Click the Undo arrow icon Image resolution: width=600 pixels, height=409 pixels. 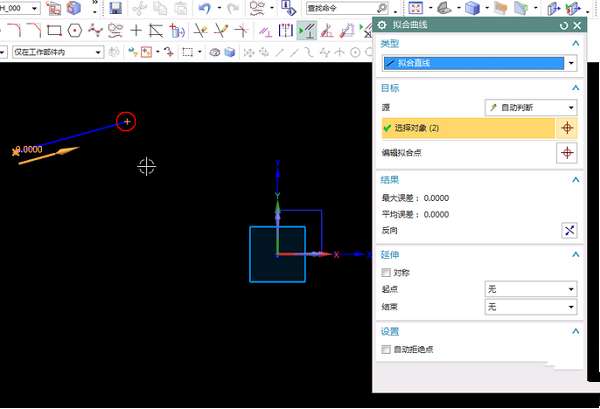coord(205,8)
